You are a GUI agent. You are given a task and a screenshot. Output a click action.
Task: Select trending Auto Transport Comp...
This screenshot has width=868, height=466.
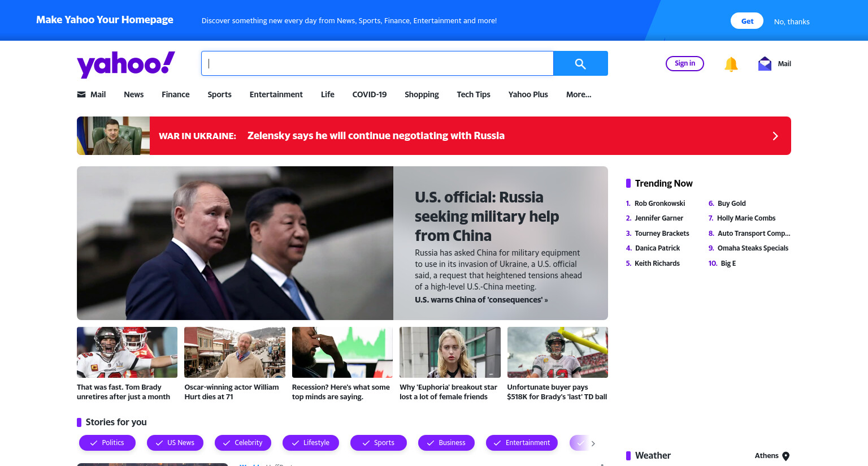754,234
